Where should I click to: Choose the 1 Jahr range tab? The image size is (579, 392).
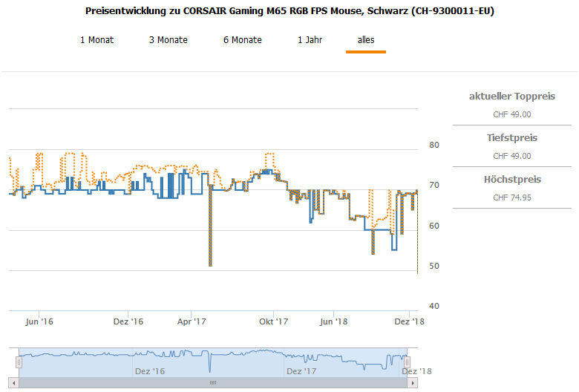tap(310, 40)
